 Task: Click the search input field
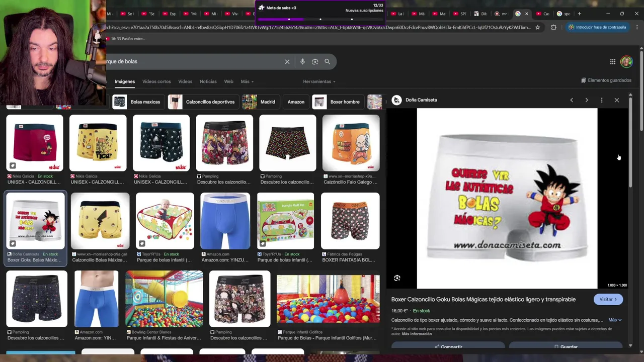194,61
